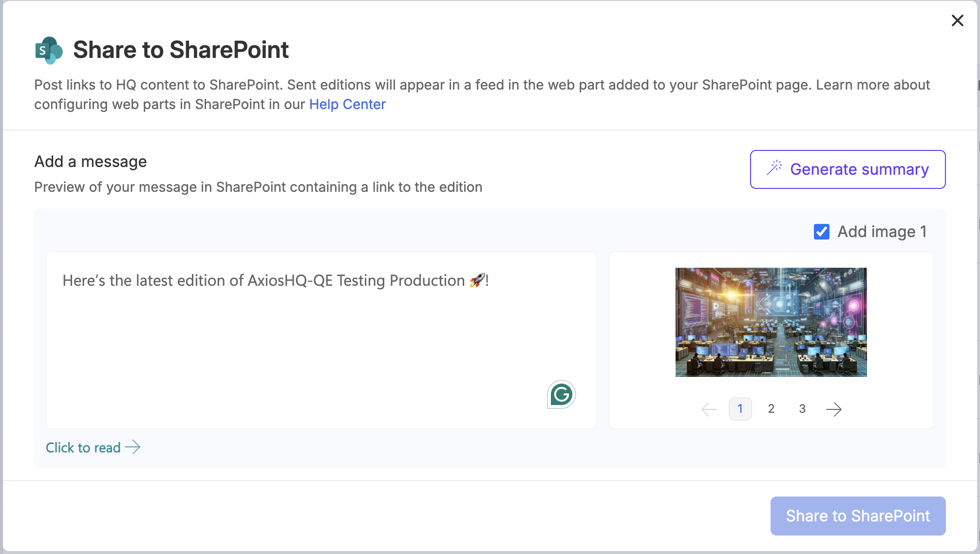Go to next image with right arrow
980x554 pixels.
[834, 409]
